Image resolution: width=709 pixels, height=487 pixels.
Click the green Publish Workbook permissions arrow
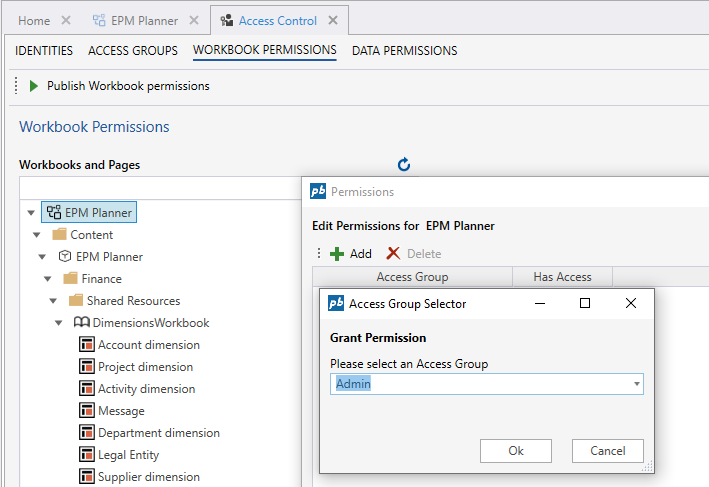pos(33,86)
